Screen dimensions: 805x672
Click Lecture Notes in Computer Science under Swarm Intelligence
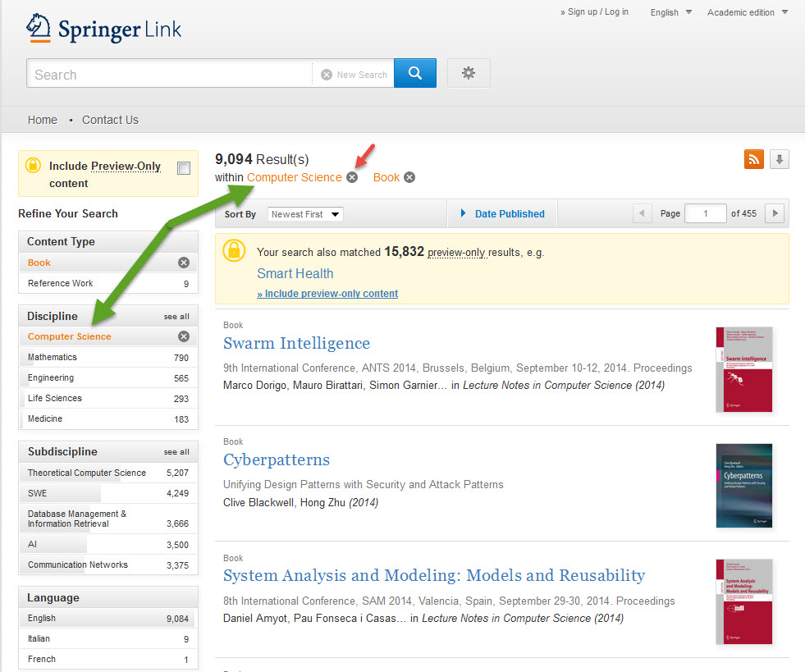click(547, 386)
